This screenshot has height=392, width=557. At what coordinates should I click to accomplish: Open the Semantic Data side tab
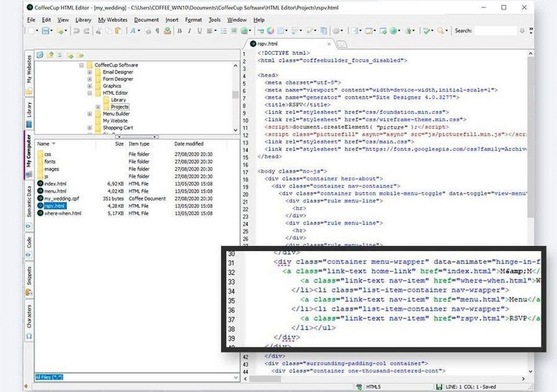click(x=29, y=207)
